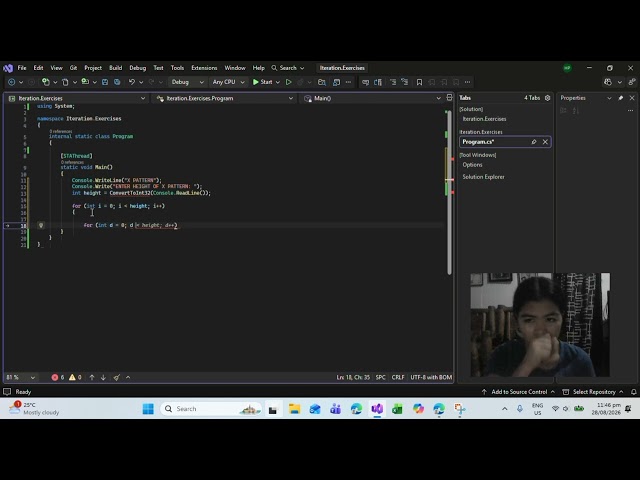Click the bookmark toggle icon in toolbar
Viewport: 640px width, 480px height.
(x=419, y=82)
